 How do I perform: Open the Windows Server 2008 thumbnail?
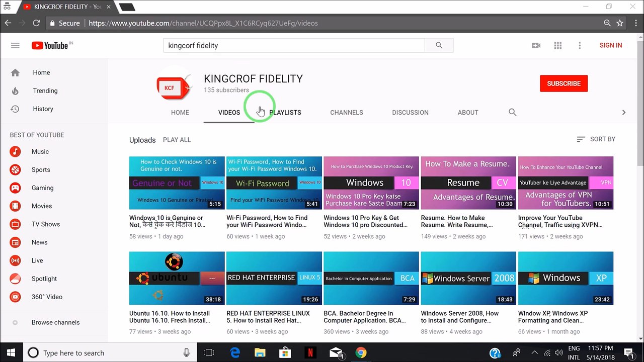(x=468, y=278)
